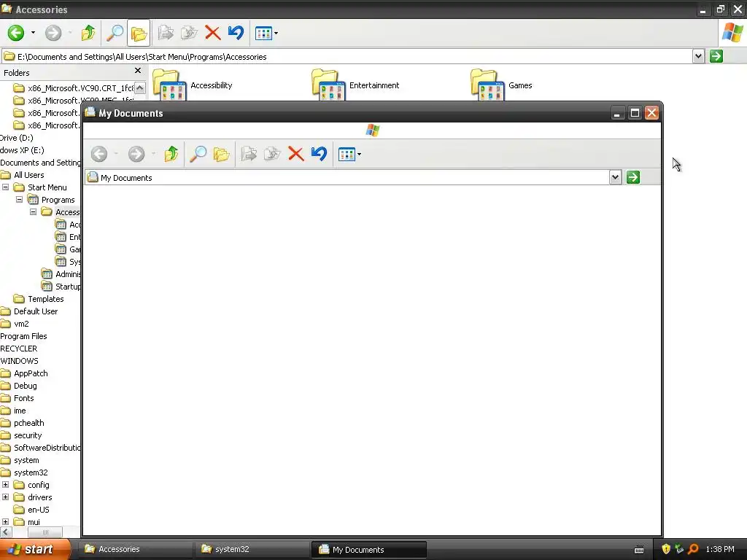Click scroll up arrow in Folders pane
This screenshot has width=747, height=560.
(x=139, y=88)
